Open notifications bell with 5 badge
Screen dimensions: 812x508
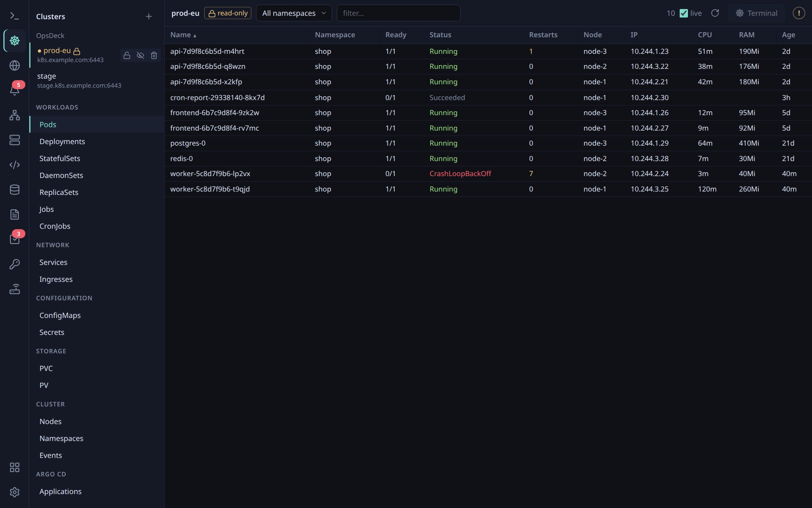pyautogui.click(x=14, y=90)
